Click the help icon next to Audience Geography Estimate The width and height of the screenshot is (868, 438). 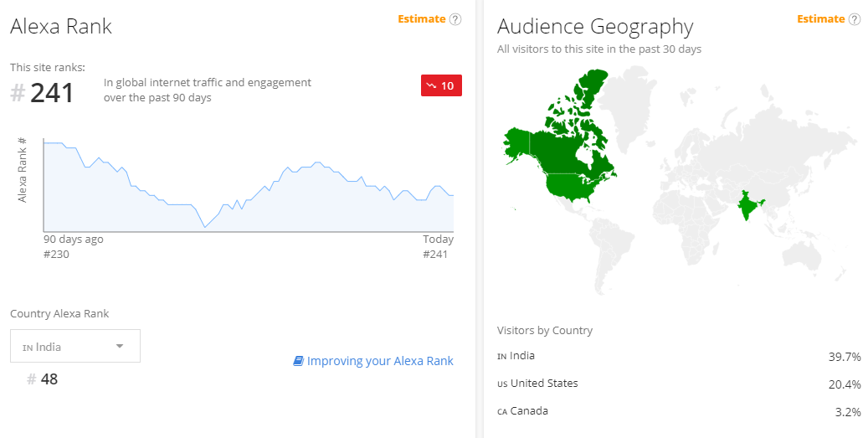[854, 19]
